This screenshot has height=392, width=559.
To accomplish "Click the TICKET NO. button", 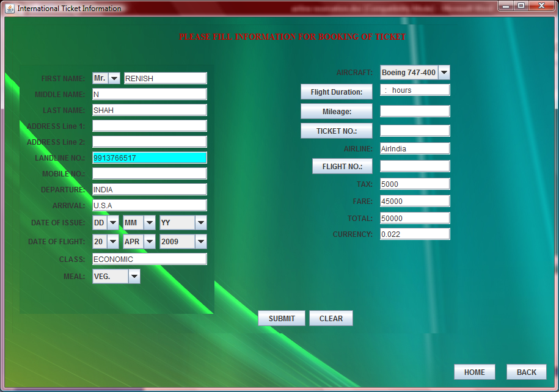I will [337, 131].
